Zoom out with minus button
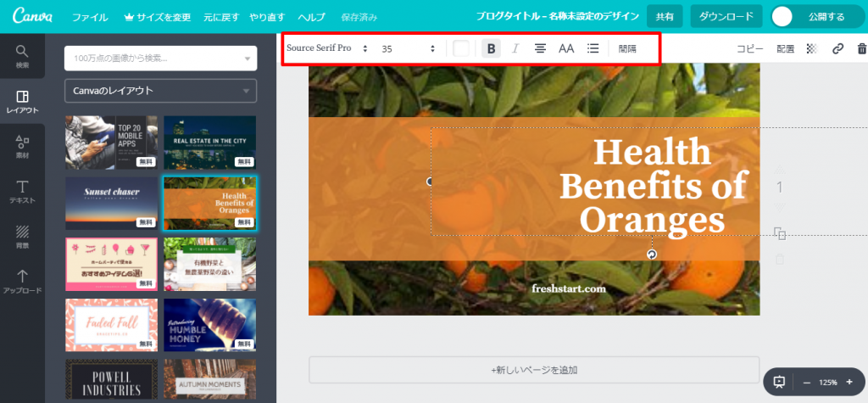This screenshot has width=868, height=403. [x=807, y=383]
